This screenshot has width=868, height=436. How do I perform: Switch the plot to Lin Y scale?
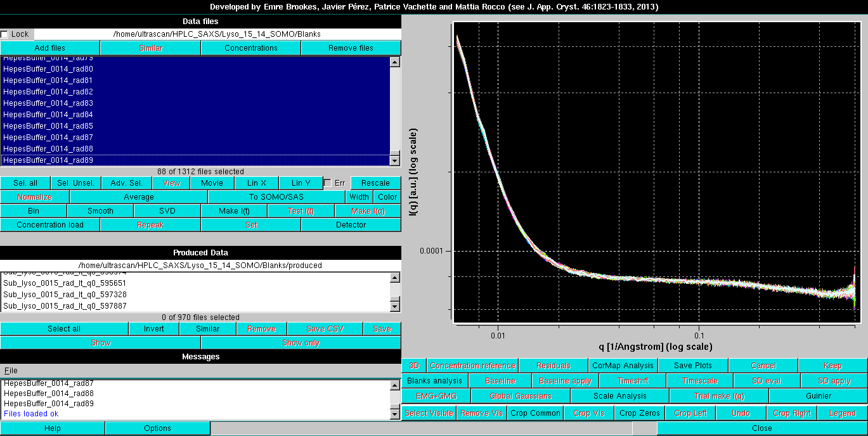click(x=301, y=183)
